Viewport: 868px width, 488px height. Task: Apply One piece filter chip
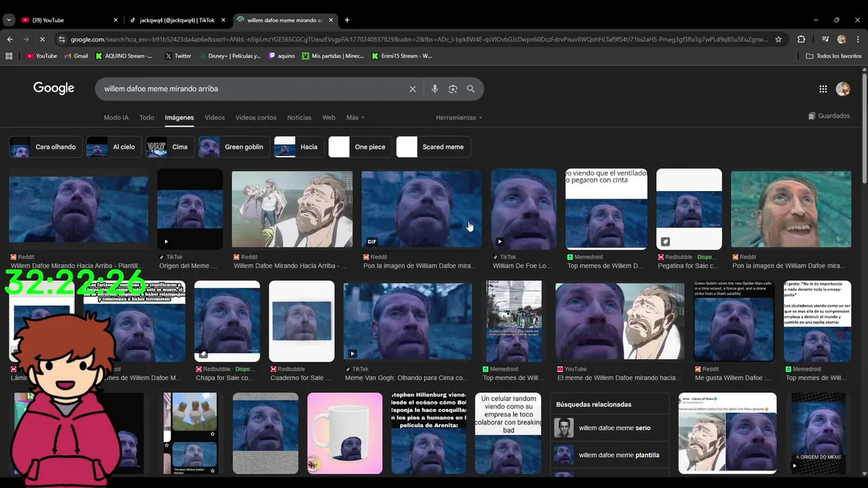coord(360,147)
